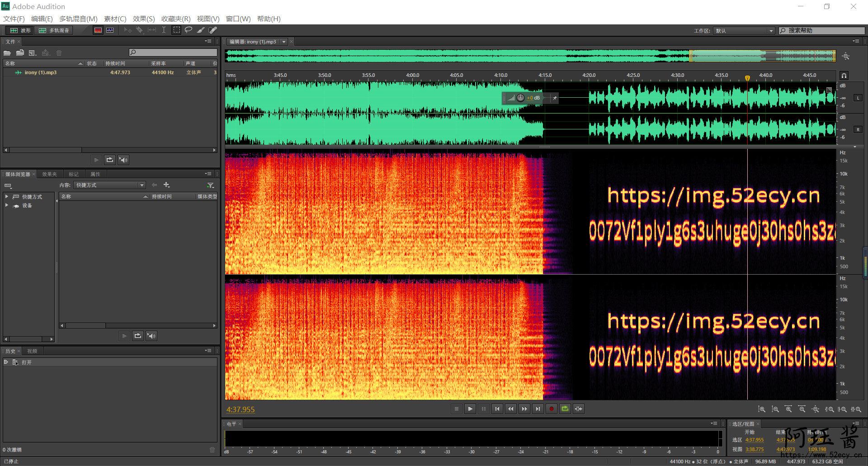This screenshot has height=466, width=868.
Task: Play the audio from transport bar
Action: [x=470, y=409]
